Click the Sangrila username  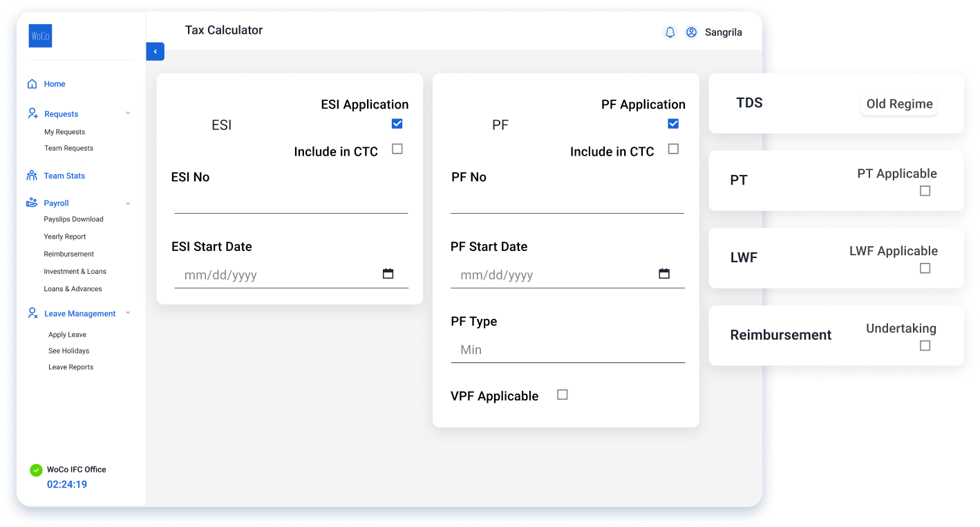click(x=724, y=33)
